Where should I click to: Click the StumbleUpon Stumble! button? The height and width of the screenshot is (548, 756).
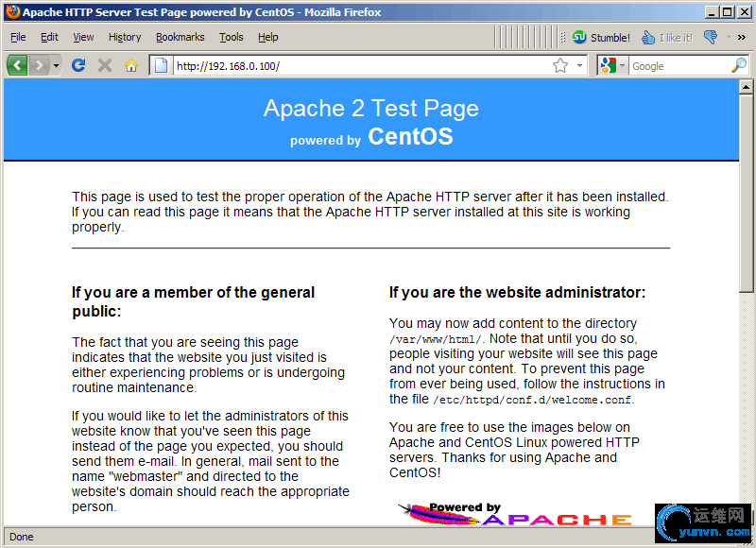pos(601,37)
